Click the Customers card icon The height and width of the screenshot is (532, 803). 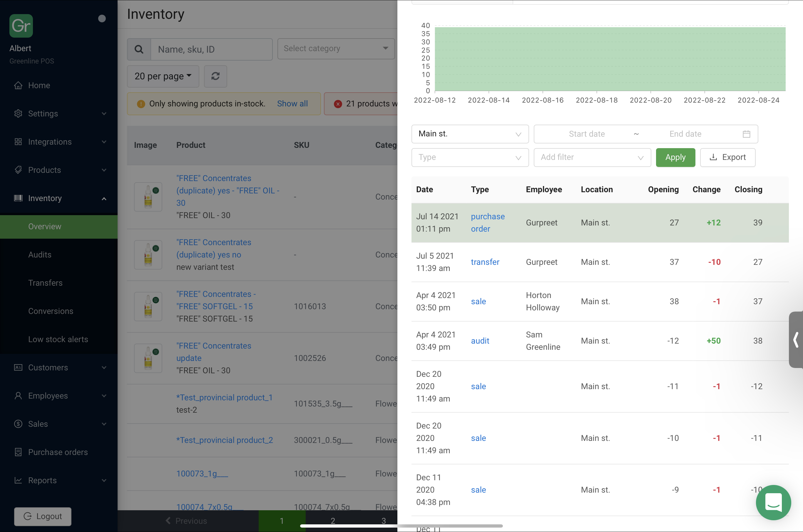click(18, 367)
